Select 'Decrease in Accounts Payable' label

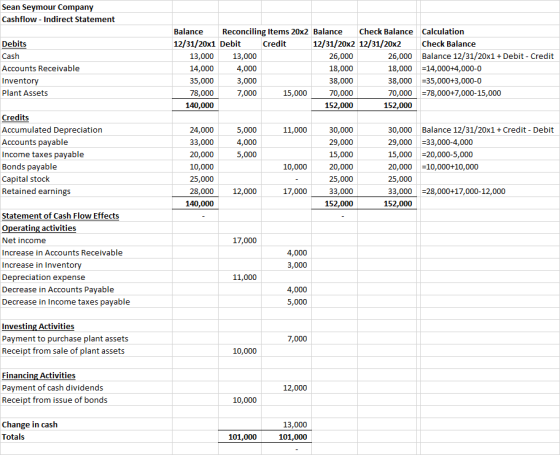(x=58, y=290)
